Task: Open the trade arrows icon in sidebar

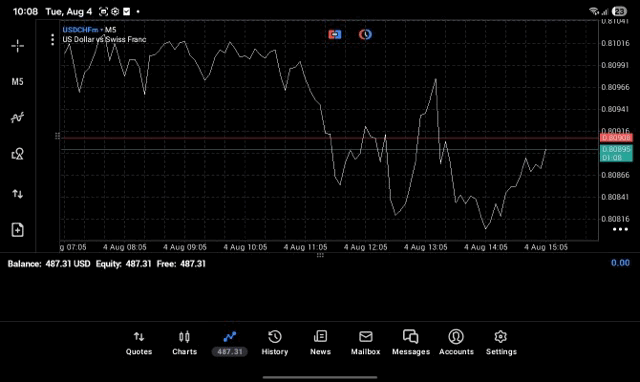Action: pos(18,194)
